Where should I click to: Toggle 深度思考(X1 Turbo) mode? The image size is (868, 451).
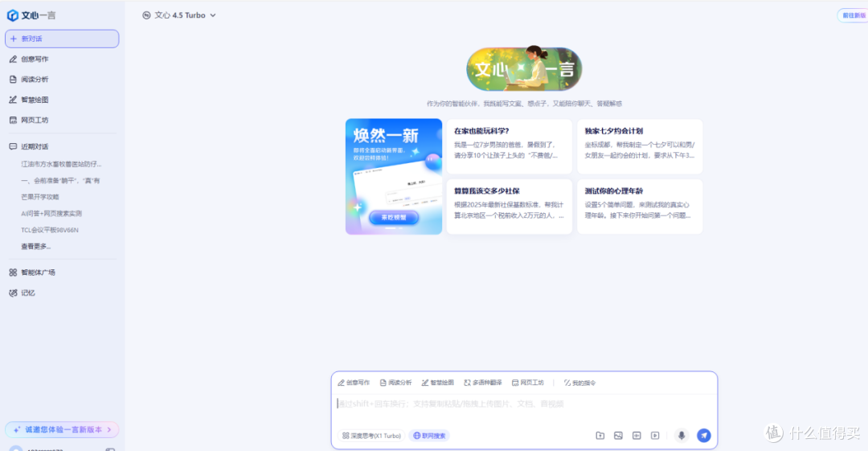[x=371, y=436]
